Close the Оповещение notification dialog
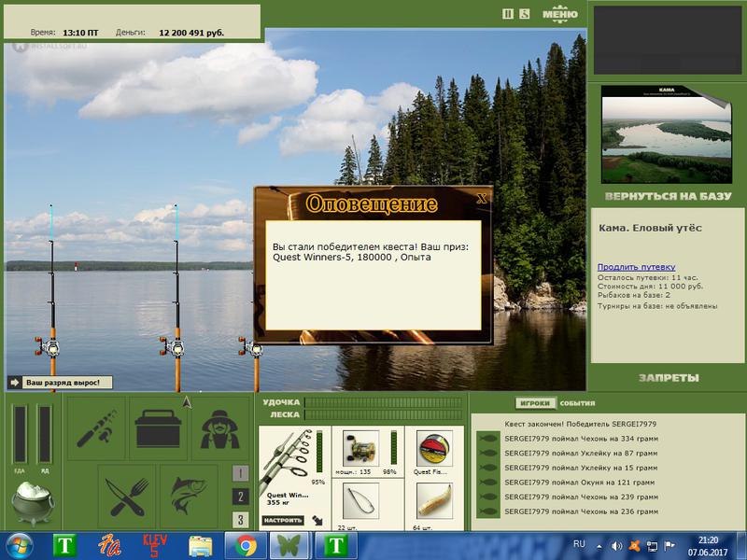 click(x=480, y=198)
